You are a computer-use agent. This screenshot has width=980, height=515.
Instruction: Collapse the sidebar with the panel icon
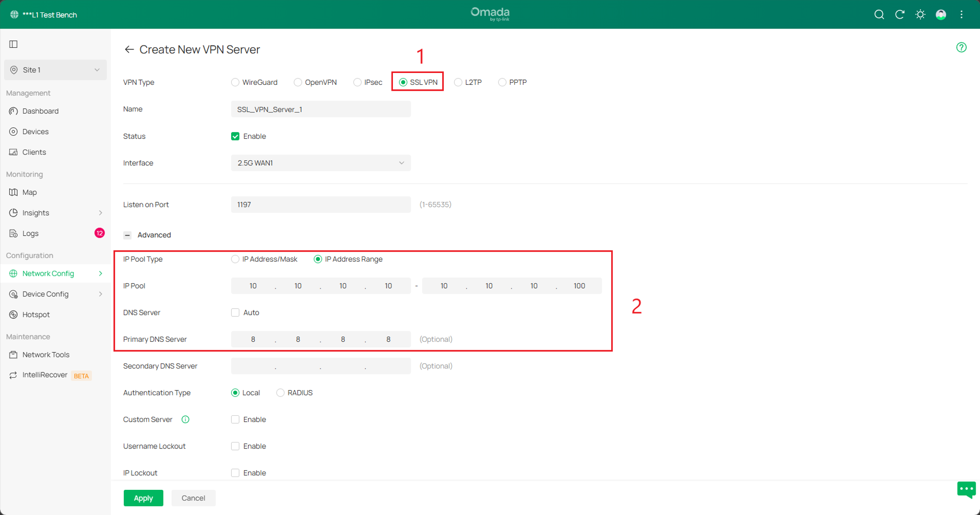click(14, 44)
